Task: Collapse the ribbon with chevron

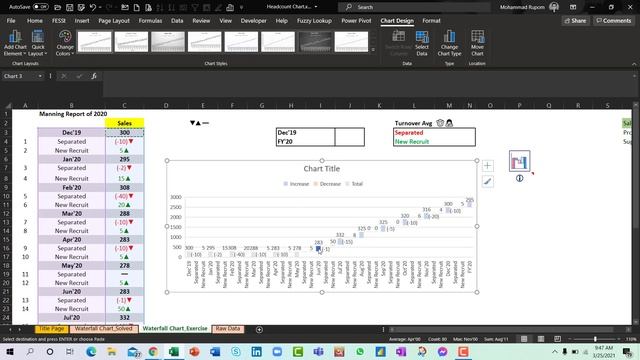Action: (x=634, y=64)
